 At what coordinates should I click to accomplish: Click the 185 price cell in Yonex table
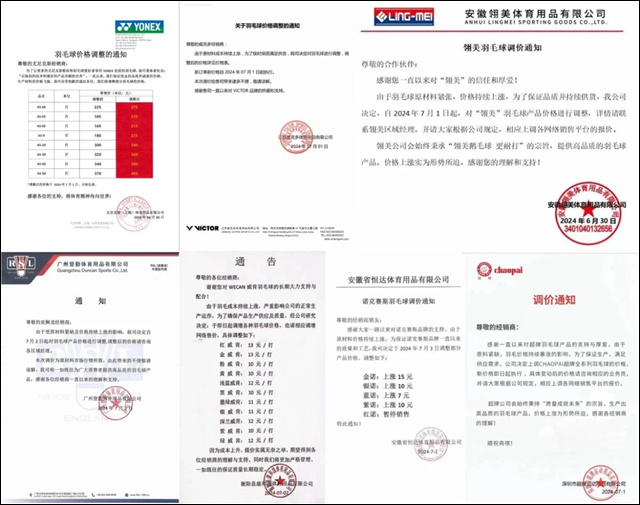click(x=98, y=117)
